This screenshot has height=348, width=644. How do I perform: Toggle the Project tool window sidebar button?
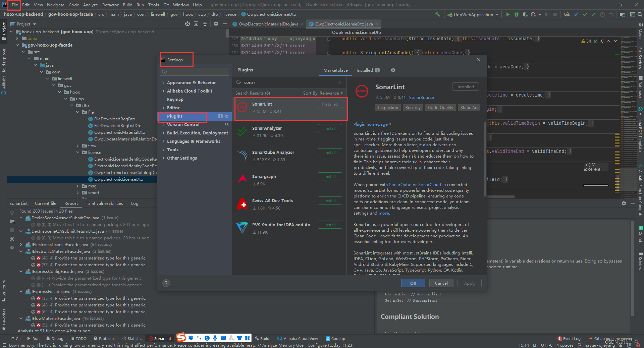[x=4, y=31]
